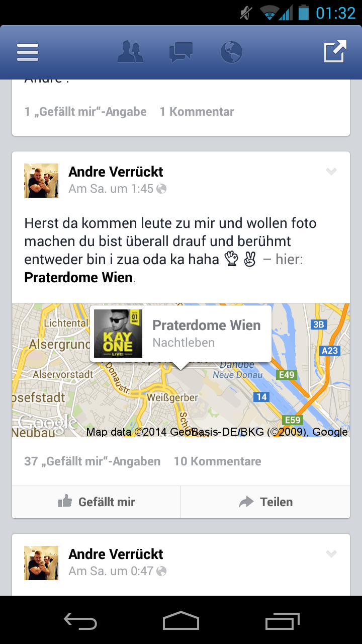362x644 pixels.
Task: Open the hamburger navigation menu
Action: tap(28, 52)
